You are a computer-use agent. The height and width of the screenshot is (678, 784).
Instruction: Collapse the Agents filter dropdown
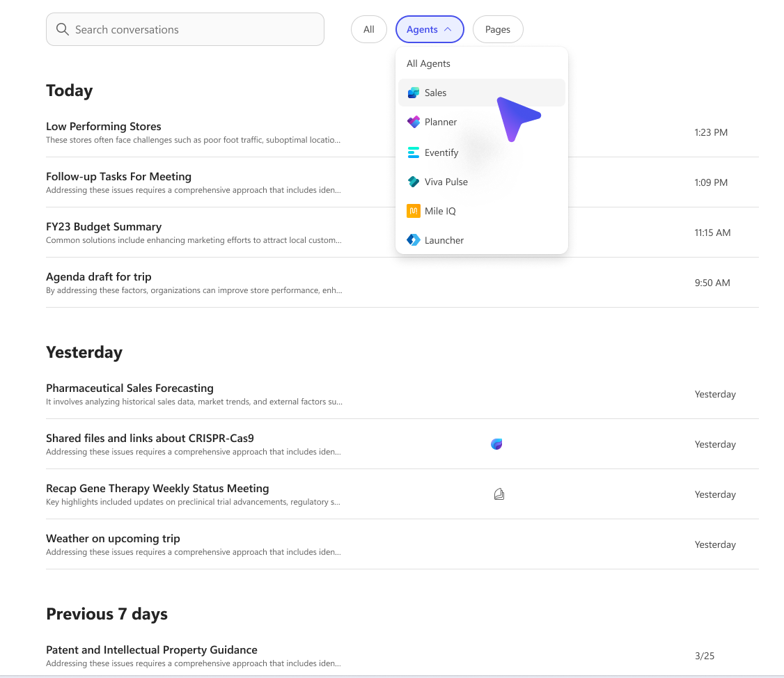[x=429, y=29]
